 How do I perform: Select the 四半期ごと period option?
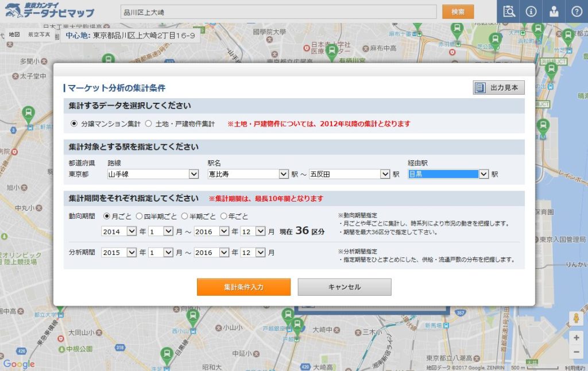[x=139, y=217]
